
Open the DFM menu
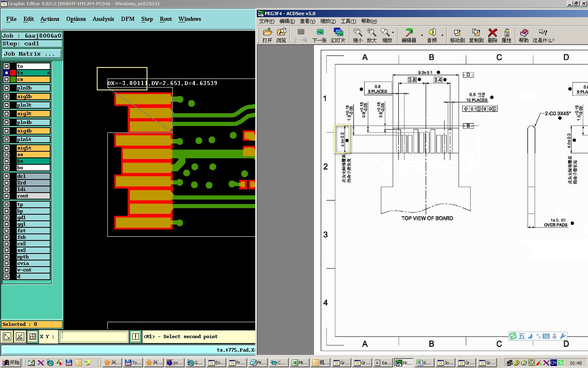tap(128, 19)
